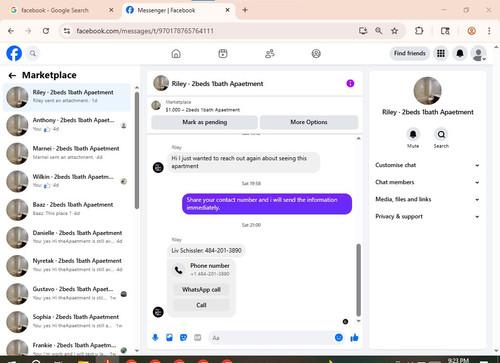Click browser back arrow
Image resolution: width=500 pixels, height=363 pixels.
click(11, 31)
